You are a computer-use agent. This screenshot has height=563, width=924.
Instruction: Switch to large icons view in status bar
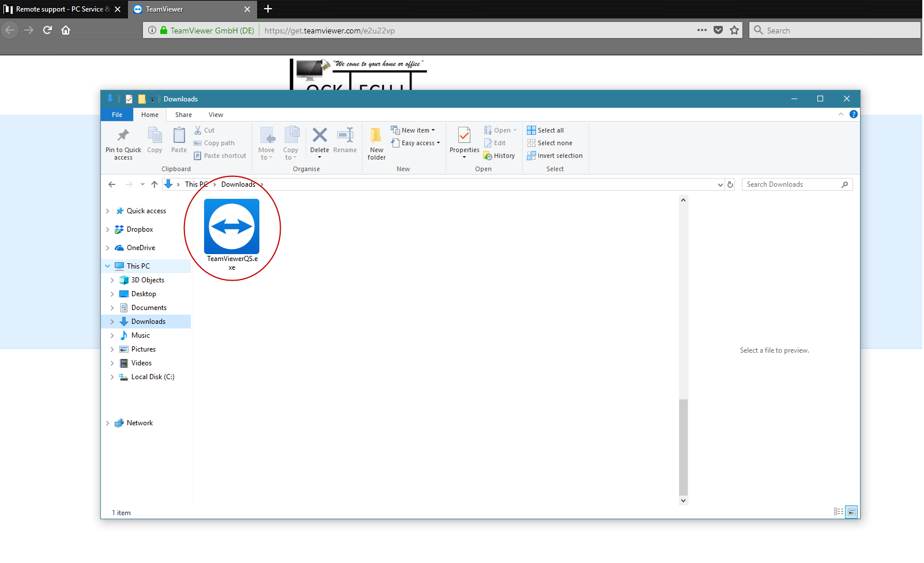(x=851, y=512)
